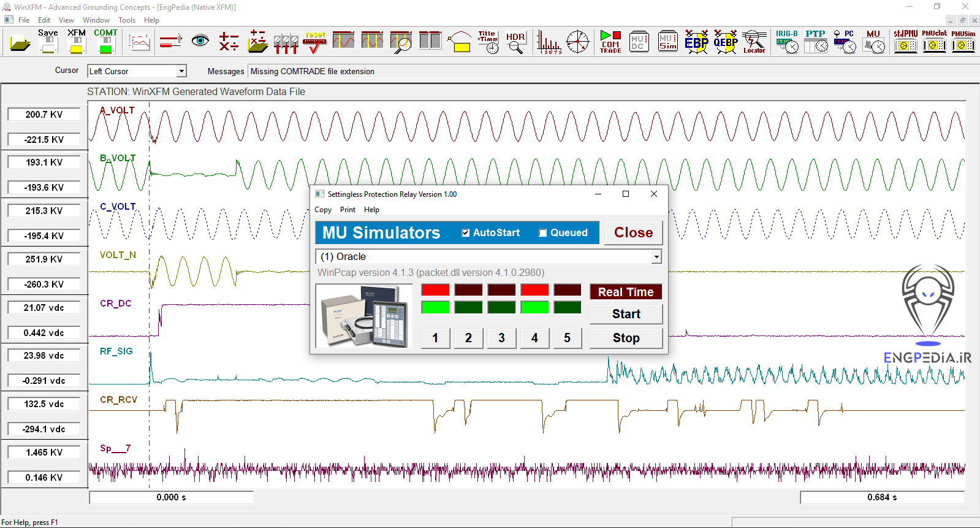Open the Tools menu

click(127, 20)
